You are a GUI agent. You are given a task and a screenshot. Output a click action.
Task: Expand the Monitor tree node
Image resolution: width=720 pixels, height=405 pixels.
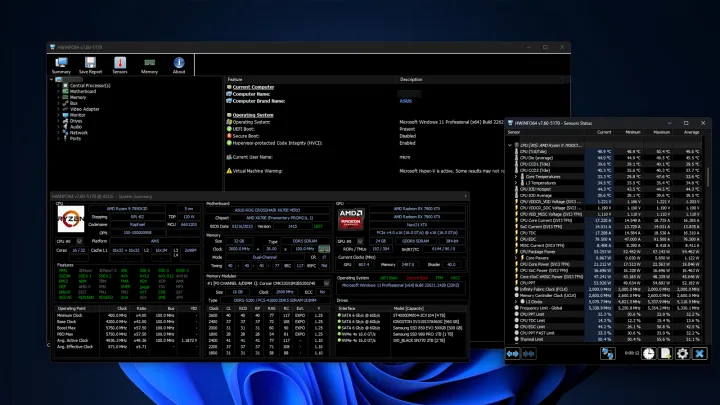click(x=58, y=115)
